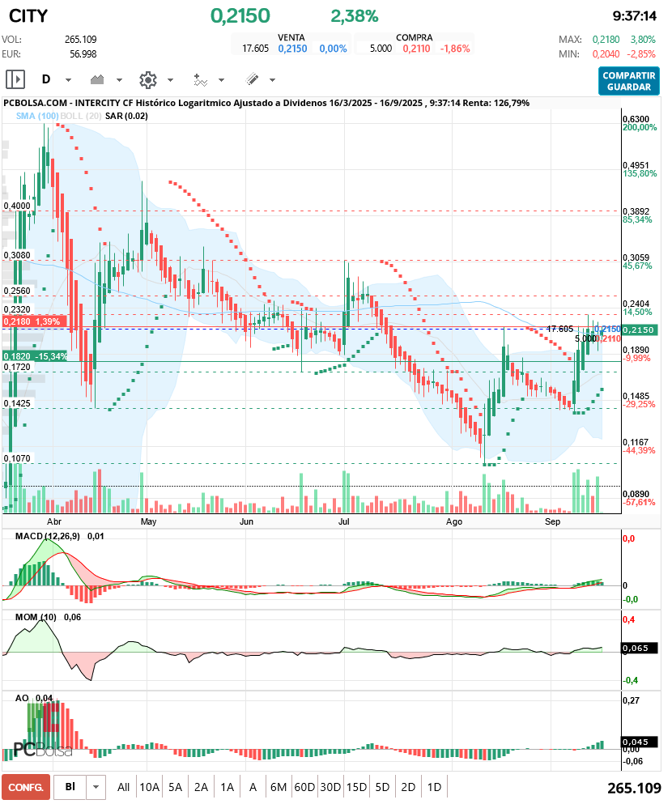This screenshot has width=672, height=804.
Task: Toggle the SMA (100) indicator label
Action: click(x=37, y=117)
